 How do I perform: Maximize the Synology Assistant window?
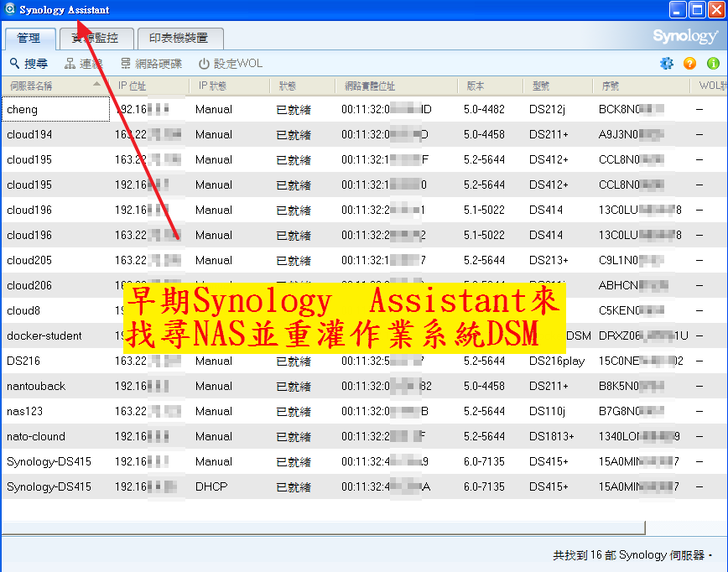[697, 10]
